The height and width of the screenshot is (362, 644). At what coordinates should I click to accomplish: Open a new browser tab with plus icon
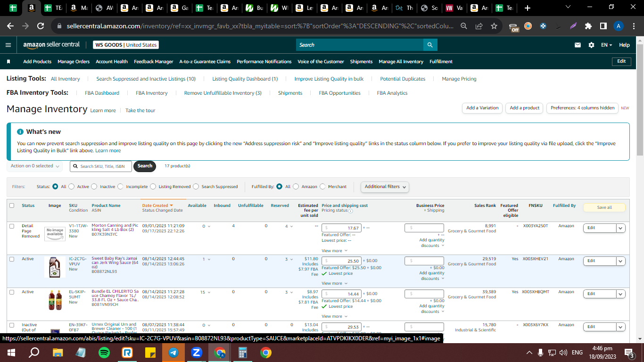(528, 8)
